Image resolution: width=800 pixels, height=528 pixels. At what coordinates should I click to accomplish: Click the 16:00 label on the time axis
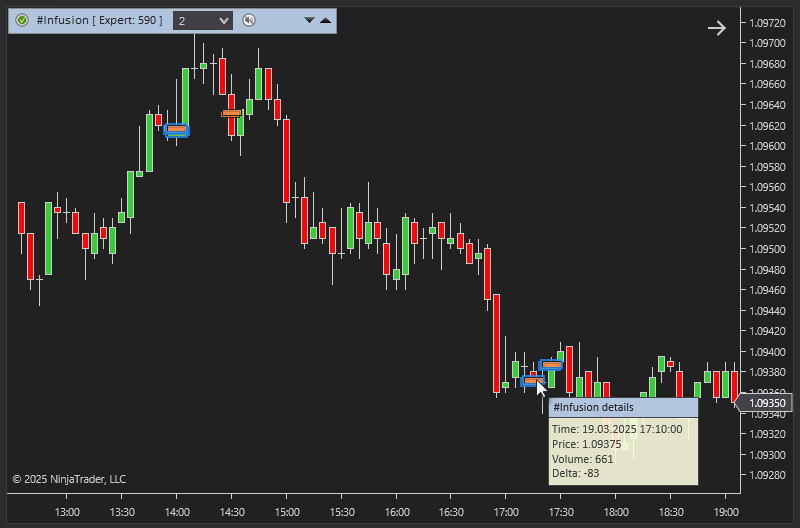[x=396, y=512]
